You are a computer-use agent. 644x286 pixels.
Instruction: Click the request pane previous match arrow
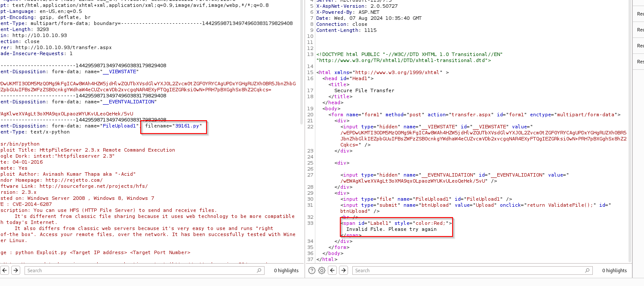click(x=4, y=270)
